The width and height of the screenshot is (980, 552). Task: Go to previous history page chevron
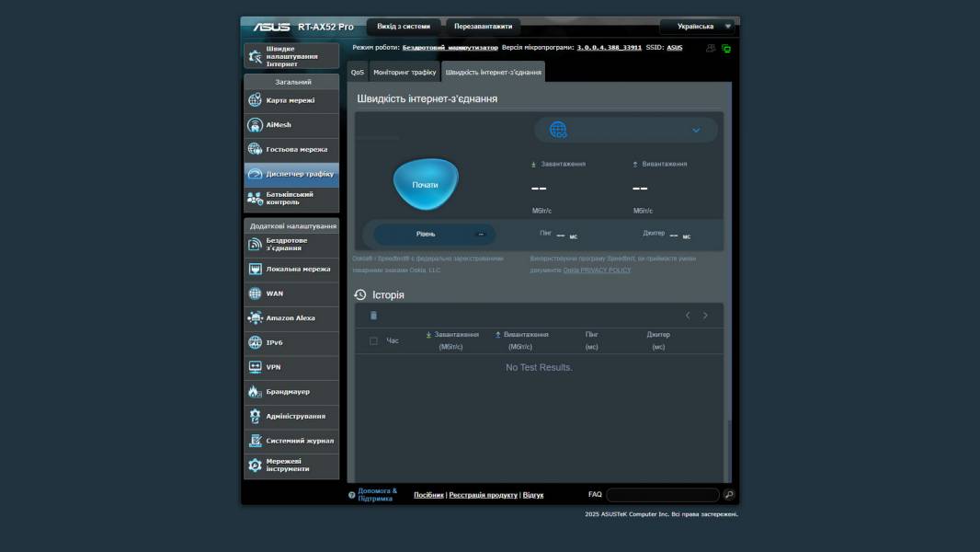[x=687, y=316]
